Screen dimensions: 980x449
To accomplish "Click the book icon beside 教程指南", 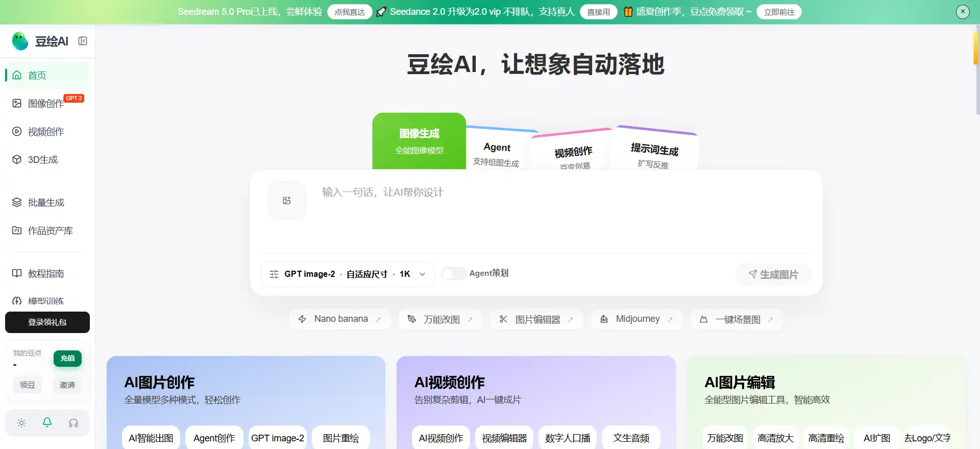I will point(17,273).
